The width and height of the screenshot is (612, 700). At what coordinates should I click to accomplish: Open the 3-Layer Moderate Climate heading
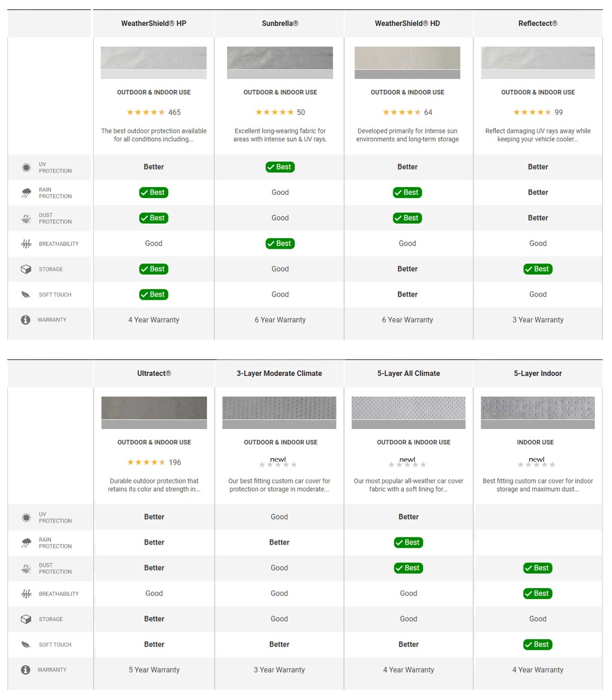[279, 373]
